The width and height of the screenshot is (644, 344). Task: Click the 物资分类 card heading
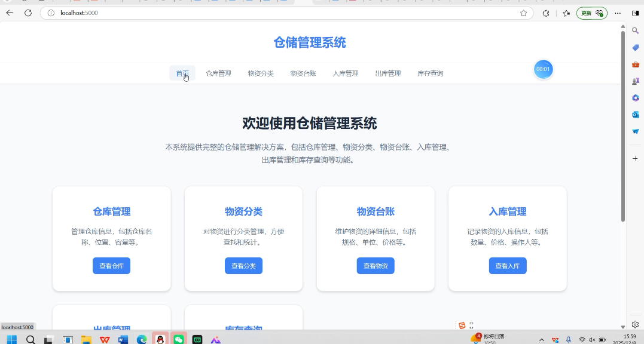click(243, 211)
